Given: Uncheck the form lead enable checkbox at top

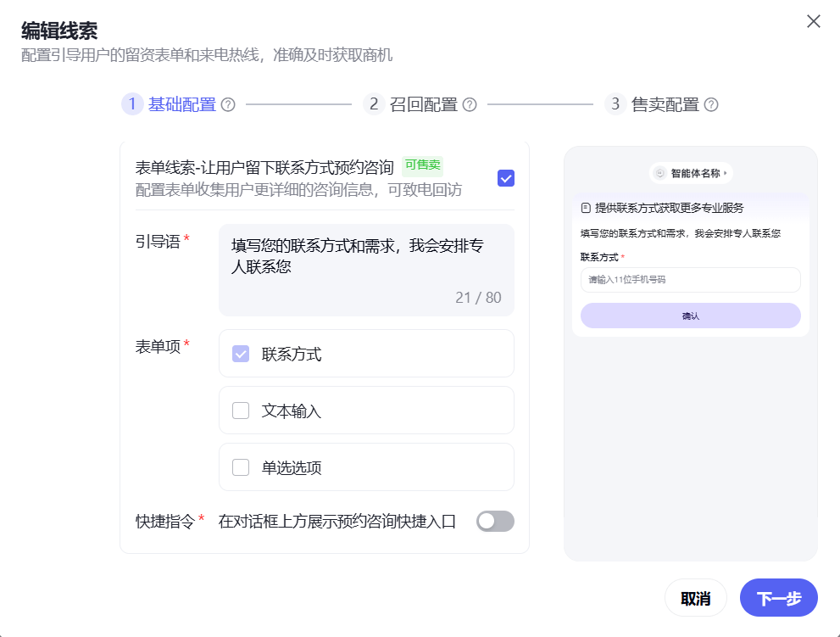Looking at the screenshot, I should (505, 178).
